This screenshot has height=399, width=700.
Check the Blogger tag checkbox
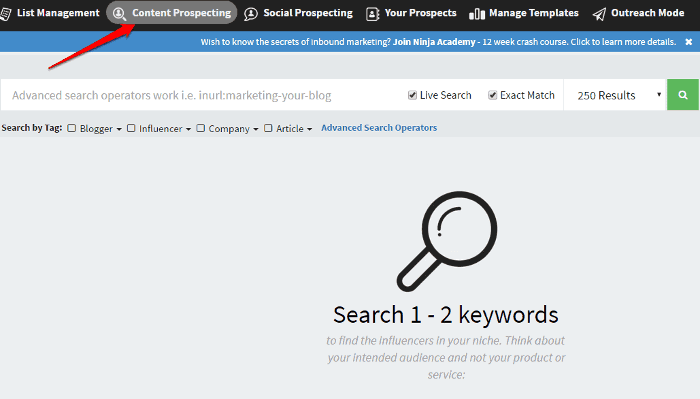71,128
